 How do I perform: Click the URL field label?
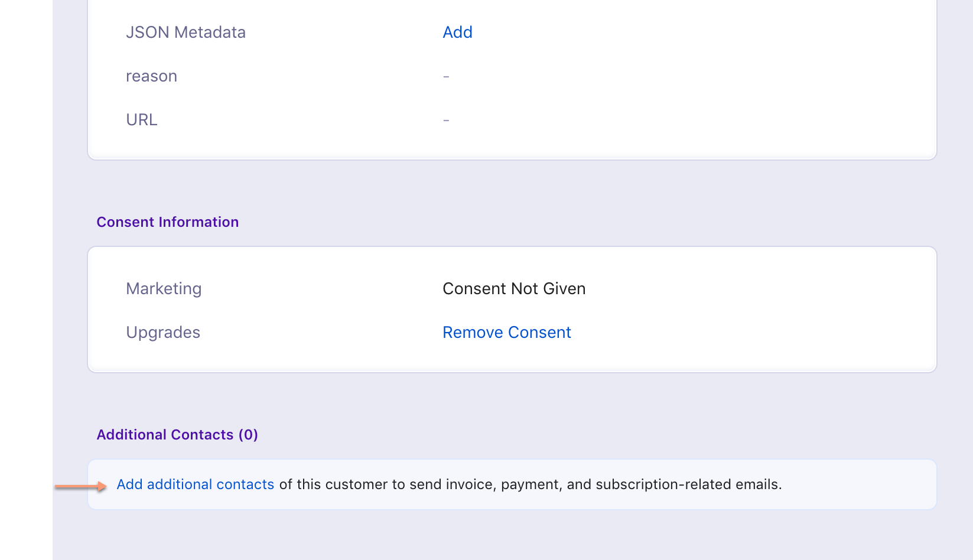coord(142,120)
